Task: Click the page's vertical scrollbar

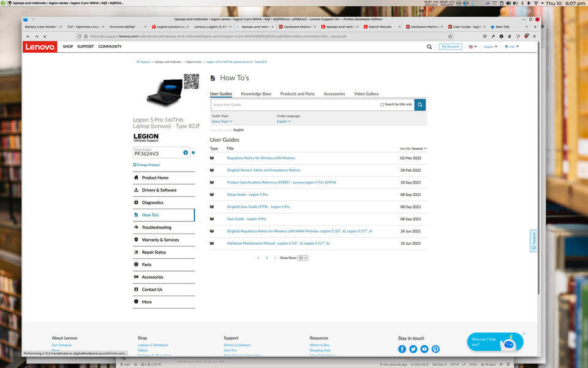Action: point(539,168)
